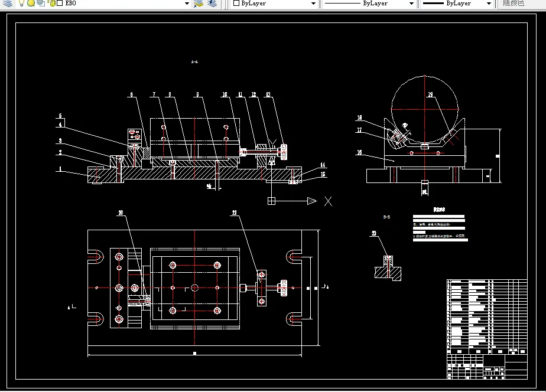Select the parts list title block table
Screen dimensions: 546x392
pos(487,329)
